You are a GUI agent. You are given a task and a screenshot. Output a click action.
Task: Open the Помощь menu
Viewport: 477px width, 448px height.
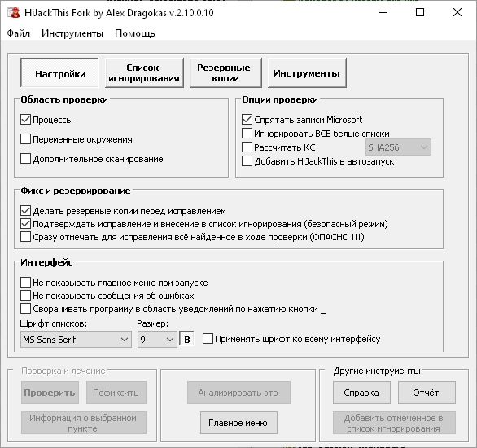[x=135, y=33]
